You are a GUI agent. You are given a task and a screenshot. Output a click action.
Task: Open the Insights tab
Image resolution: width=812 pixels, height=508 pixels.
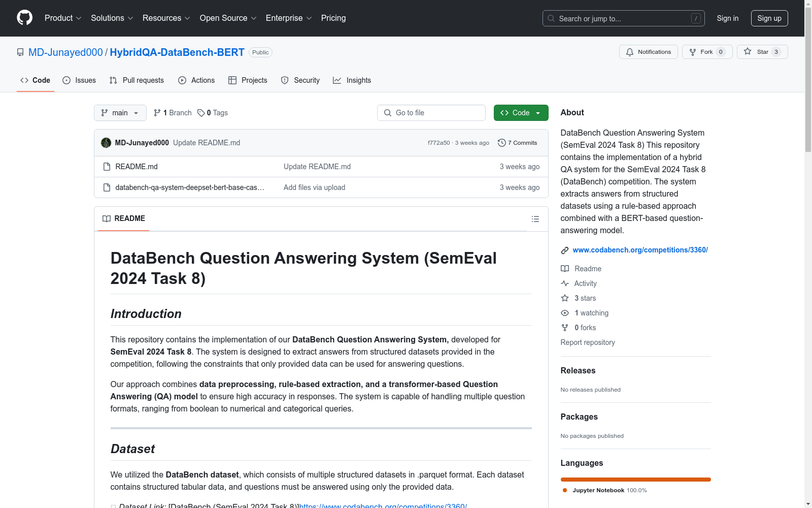pyautogui.click(x=352, y=80)
